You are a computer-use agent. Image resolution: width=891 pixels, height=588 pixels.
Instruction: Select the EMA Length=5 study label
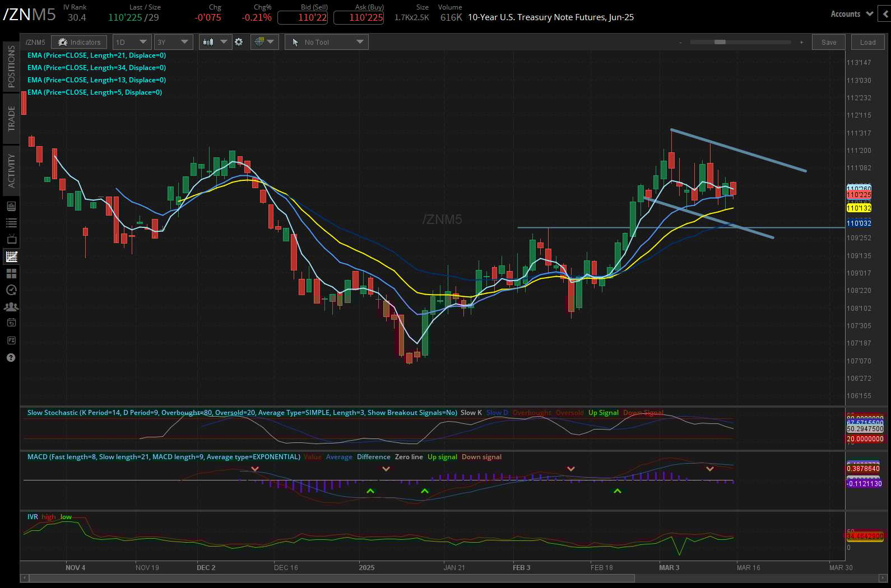pyautogui.click(x=95, y=92)
